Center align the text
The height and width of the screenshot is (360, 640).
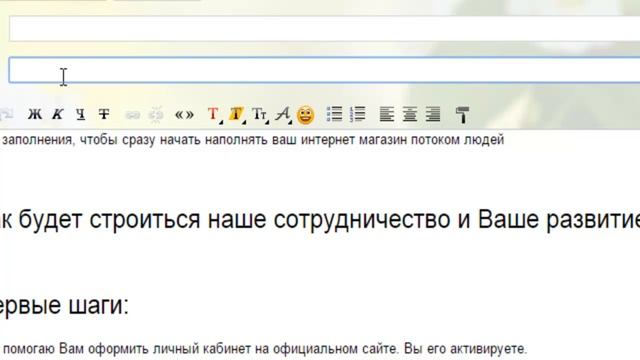(x=409, y=114)
